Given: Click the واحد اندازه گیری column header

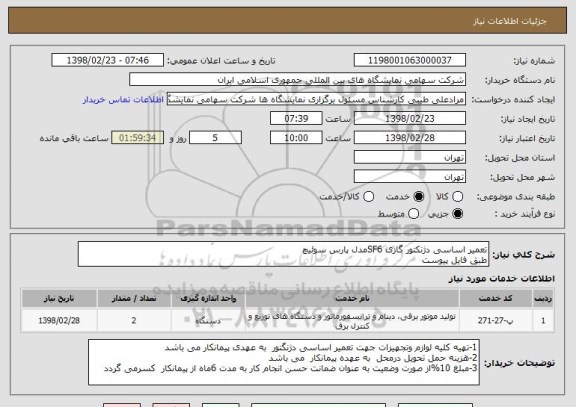Looking at the screenshot, I should [208, 299].
